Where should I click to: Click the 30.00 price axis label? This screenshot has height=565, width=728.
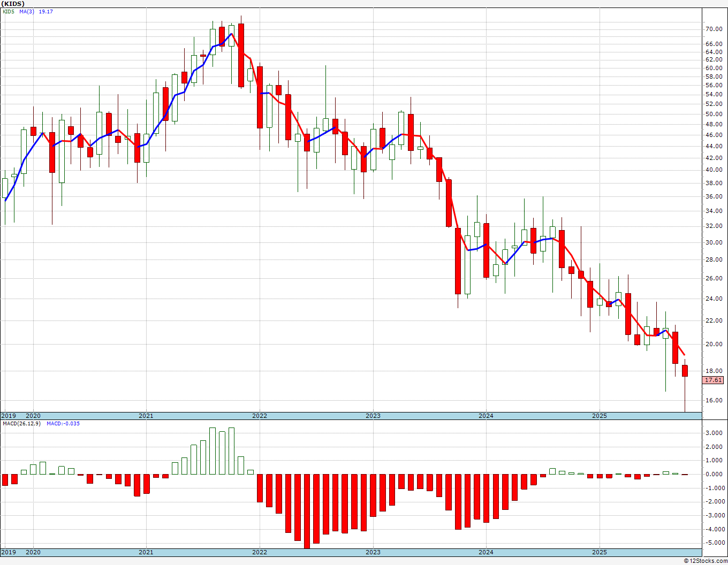coord(714,242)
